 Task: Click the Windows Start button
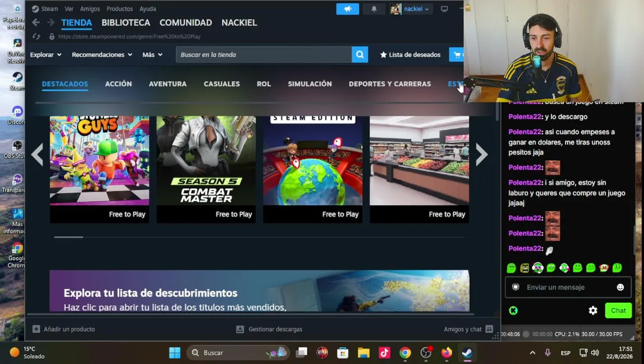point(175,353)
